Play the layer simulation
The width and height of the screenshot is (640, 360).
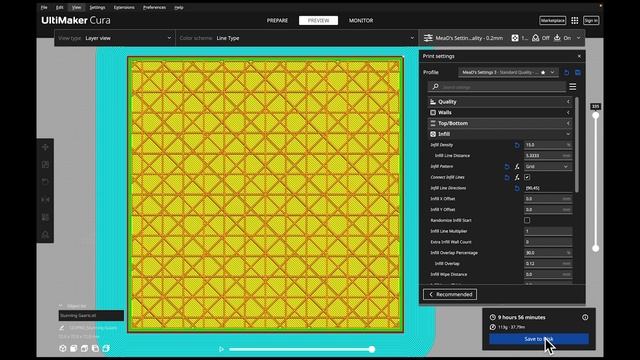tap(221, 349)
